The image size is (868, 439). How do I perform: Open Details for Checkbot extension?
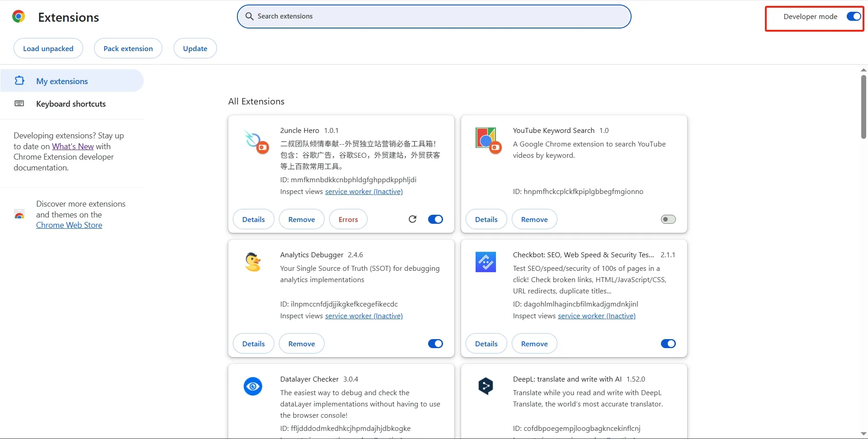[x=486, y=344]
